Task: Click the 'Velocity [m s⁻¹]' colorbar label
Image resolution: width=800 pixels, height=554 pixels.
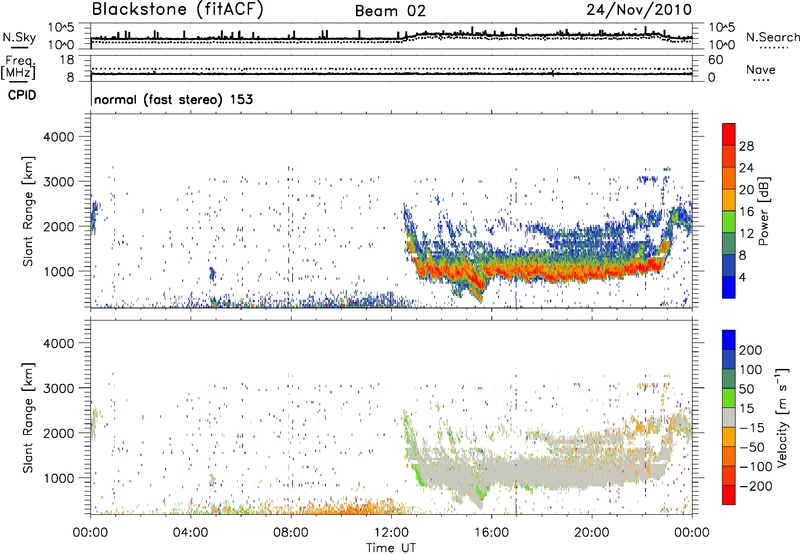Action: point(781,417)
